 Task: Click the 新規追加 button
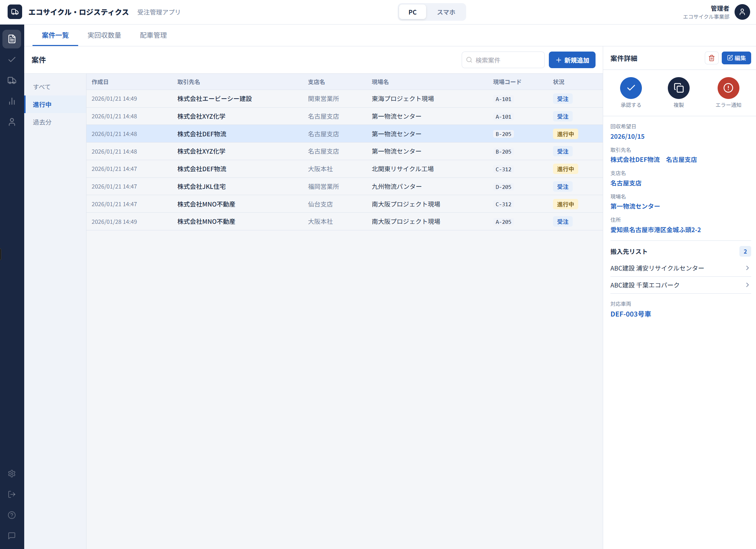(x=572, y=60)
